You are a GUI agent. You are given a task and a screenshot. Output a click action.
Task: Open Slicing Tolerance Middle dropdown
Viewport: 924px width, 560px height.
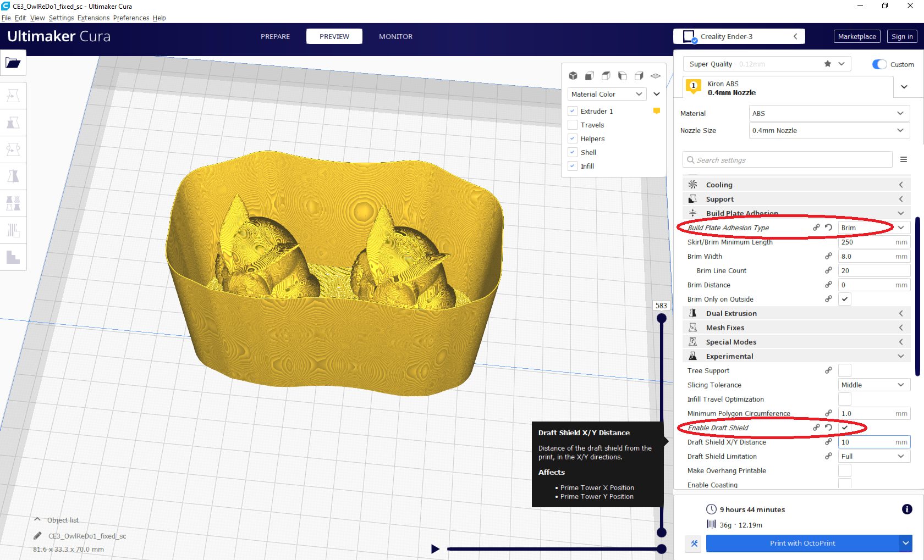point(873,385)
